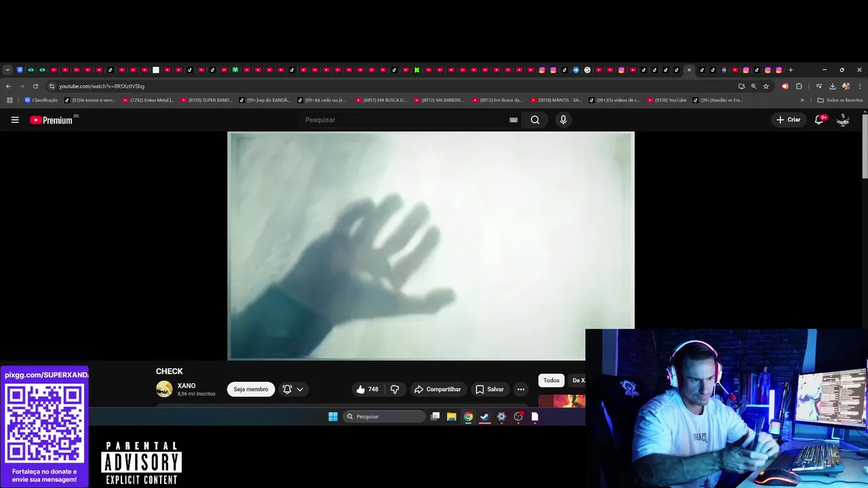
Task: Open XANO channel name link
Action: [186, 386]
